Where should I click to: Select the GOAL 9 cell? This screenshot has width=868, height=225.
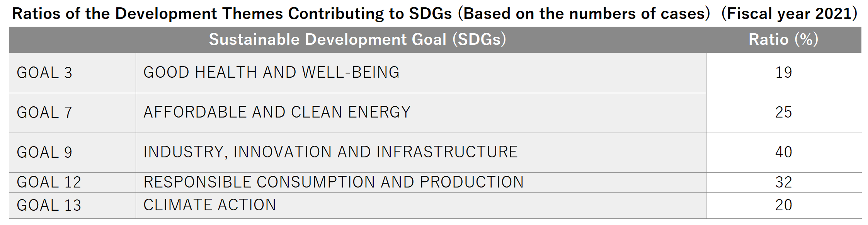[72, 152]
